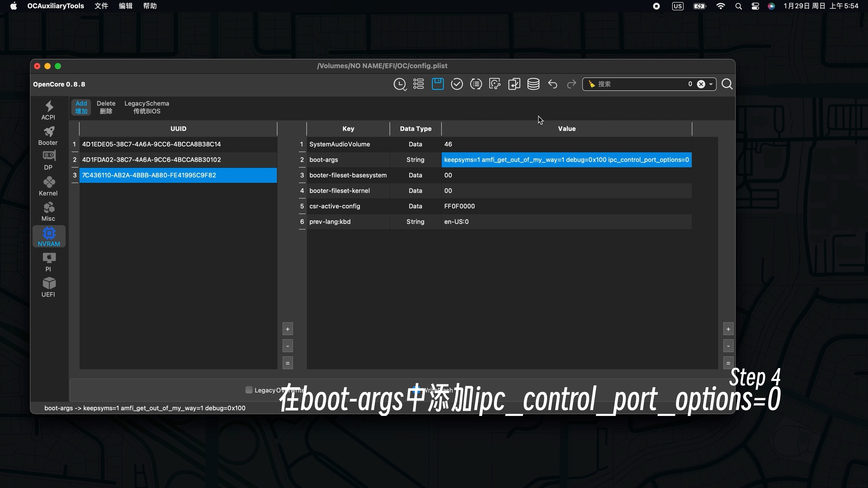Click the boot-args value field with ipc_control_port_options

coord(566,160)
